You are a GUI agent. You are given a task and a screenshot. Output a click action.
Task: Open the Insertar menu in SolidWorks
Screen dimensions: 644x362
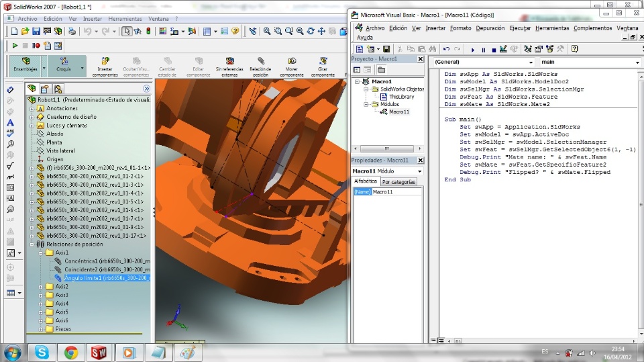click(93, 19)
